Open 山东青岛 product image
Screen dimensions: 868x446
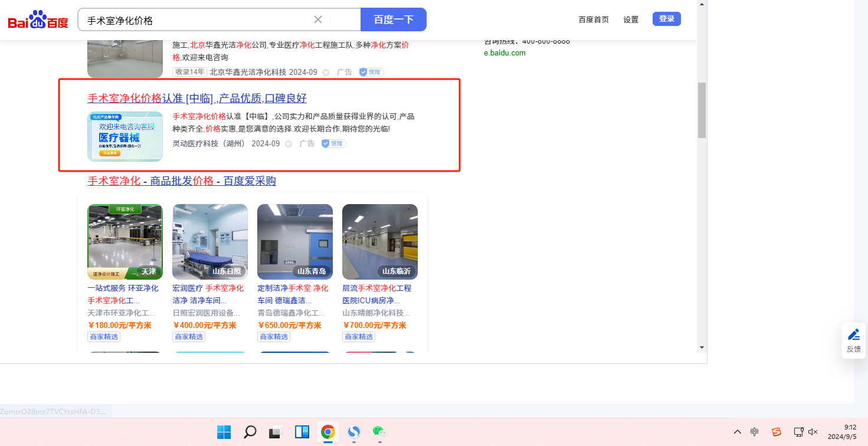[x=295, y=242]
